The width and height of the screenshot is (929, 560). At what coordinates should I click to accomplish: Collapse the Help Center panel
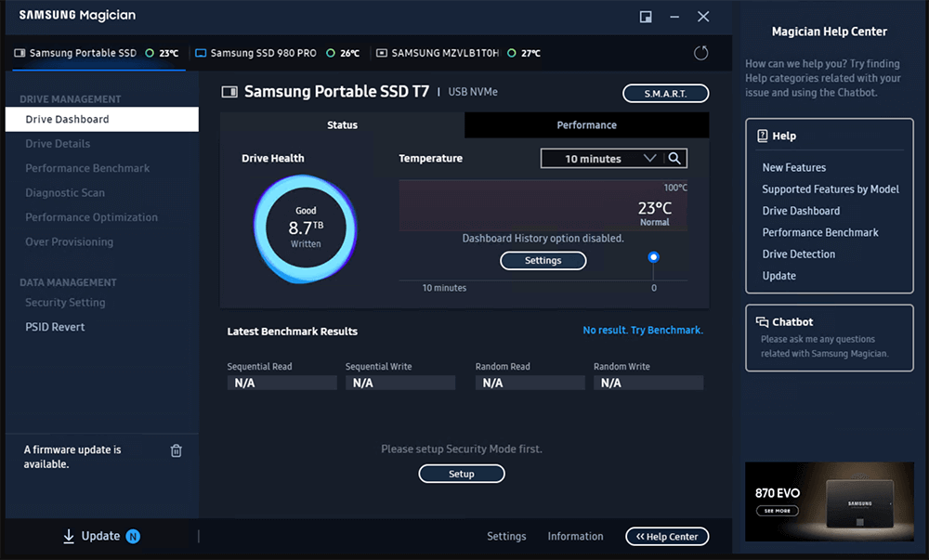pos(667,536)
